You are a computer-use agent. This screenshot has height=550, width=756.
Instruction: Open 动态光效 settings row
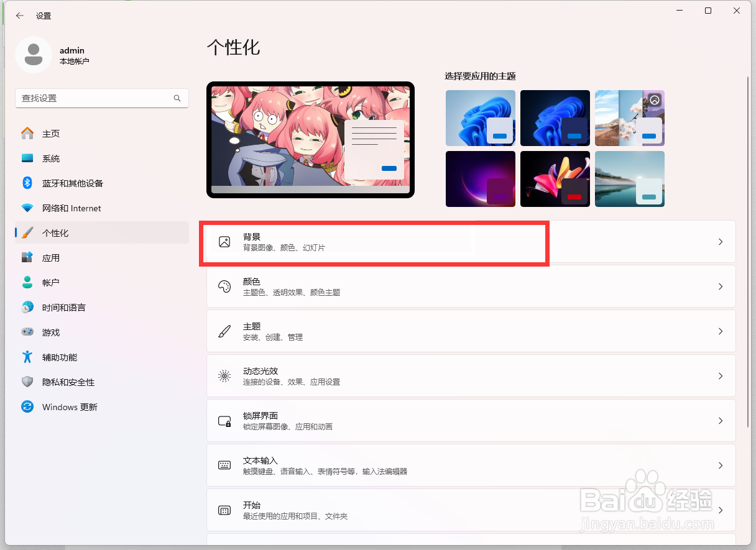[471, 376]
